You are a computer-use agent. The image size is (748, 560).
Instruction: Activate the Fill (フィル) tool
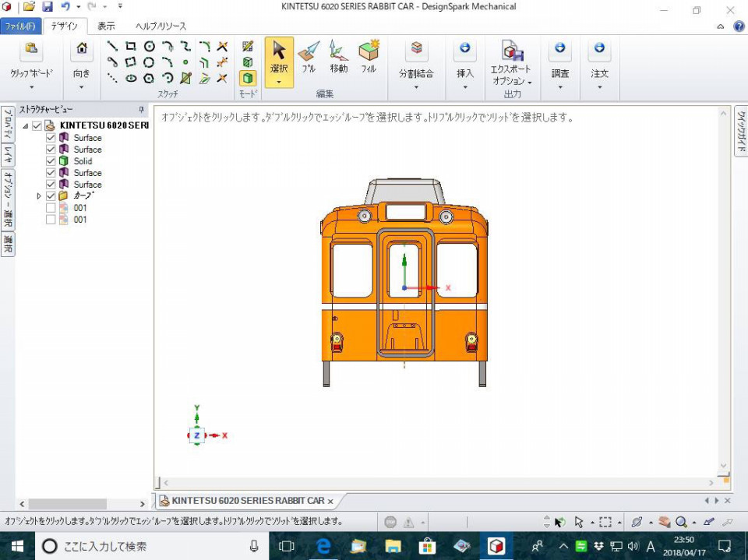coord(369,56)
